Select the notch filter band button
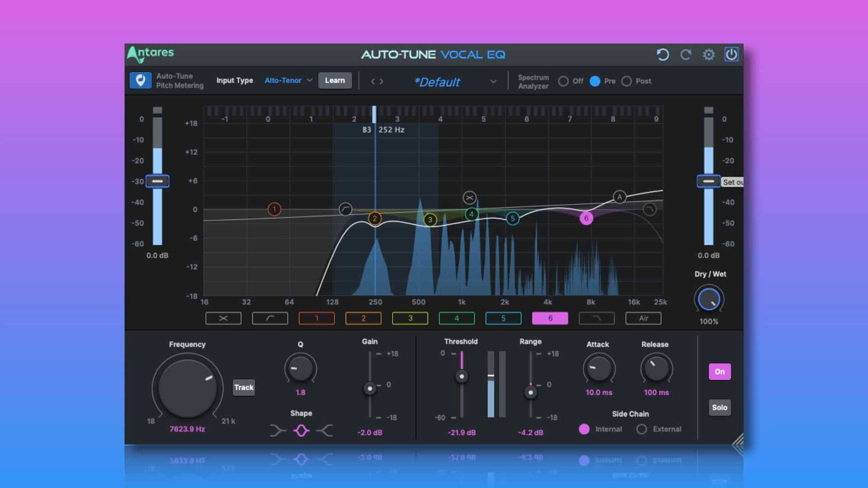 point(224,318)
